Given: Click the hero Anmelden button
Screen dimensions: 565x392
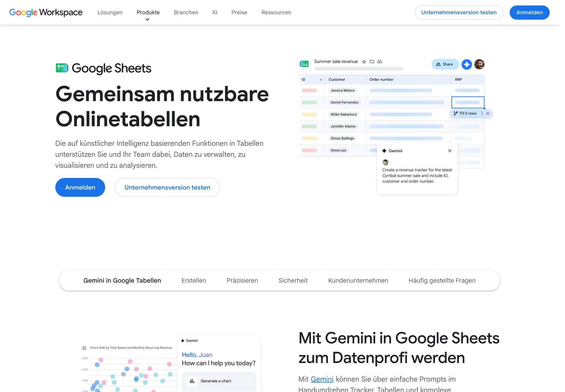Looking at the screenshot, I should click(80, 187).
